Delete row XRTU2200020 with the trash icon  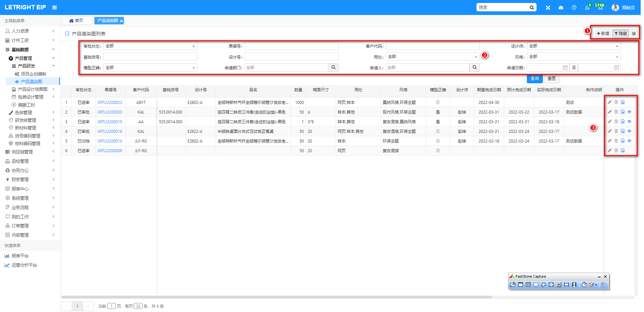click(616, 112)
